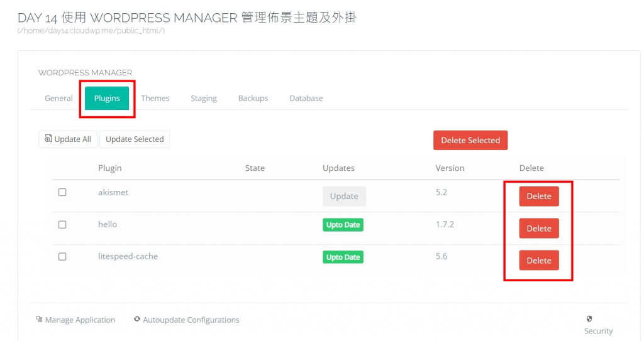Click the DAY 14 page title
644x341 pixels.
pyautogui.click(x=187, y=18)
